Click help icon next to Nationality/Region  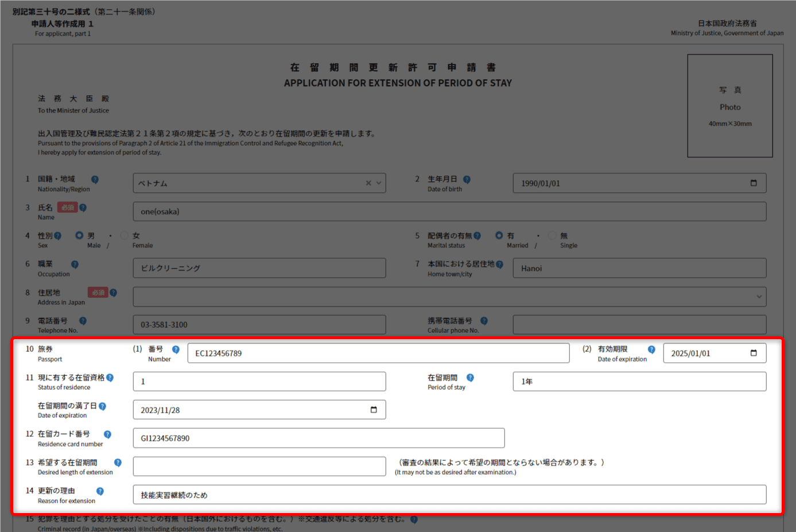95,180
